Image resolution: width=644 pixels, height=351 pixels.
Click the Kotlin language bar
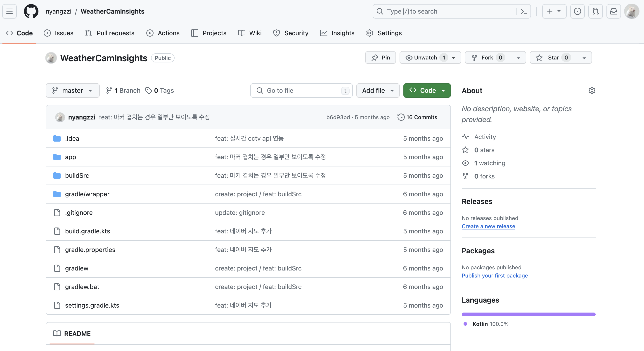click(528, 314)
